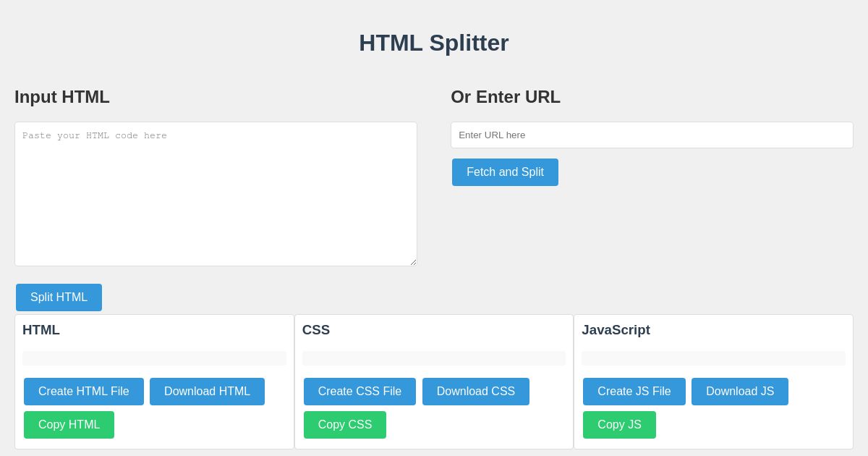
Task: Click the Enter URL here field
Action: click(652, 135)
